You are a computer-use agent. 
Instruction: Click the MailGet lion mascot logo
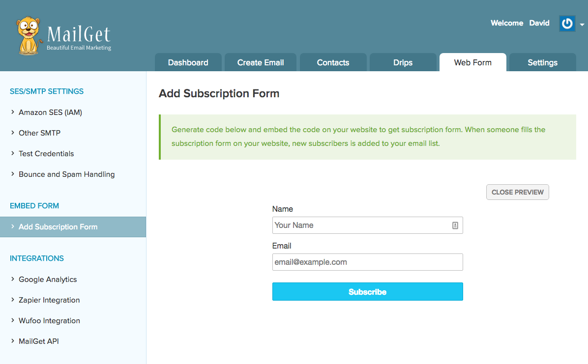[x=29, y=35]
